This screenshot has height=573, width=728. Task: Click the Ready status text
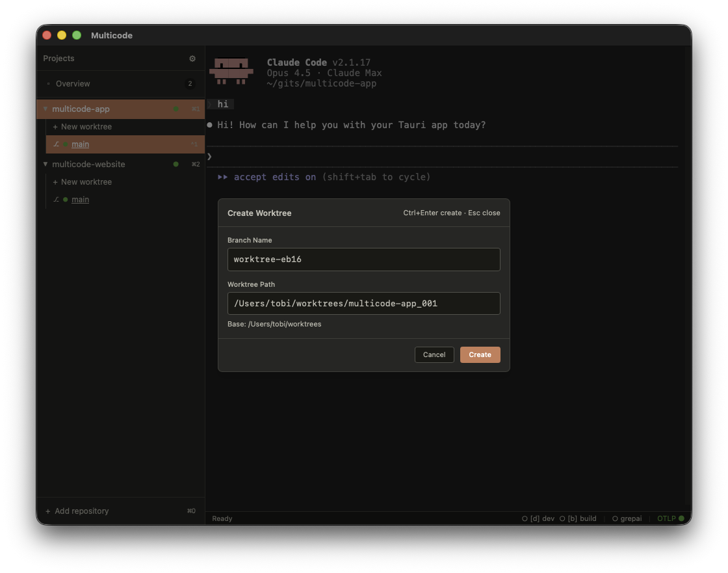pyautogui.click(x=222, y=518)
